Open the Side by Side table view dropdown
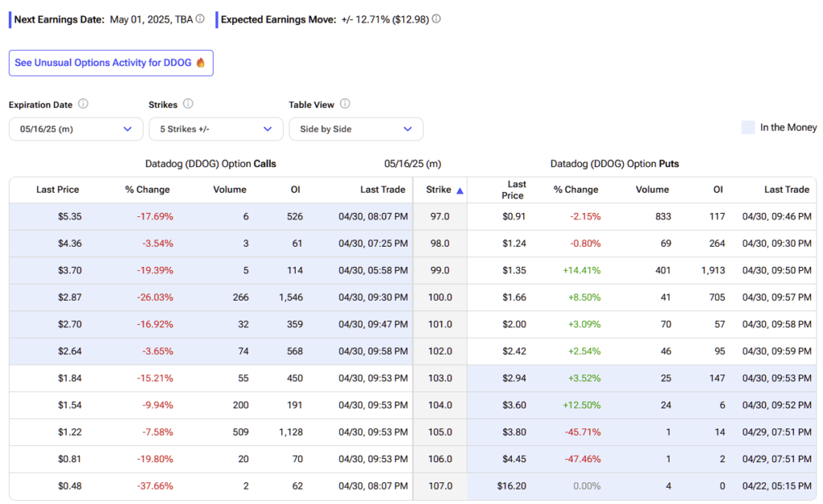Viewport: 823px width, 504px height. (x=356, y=129)
